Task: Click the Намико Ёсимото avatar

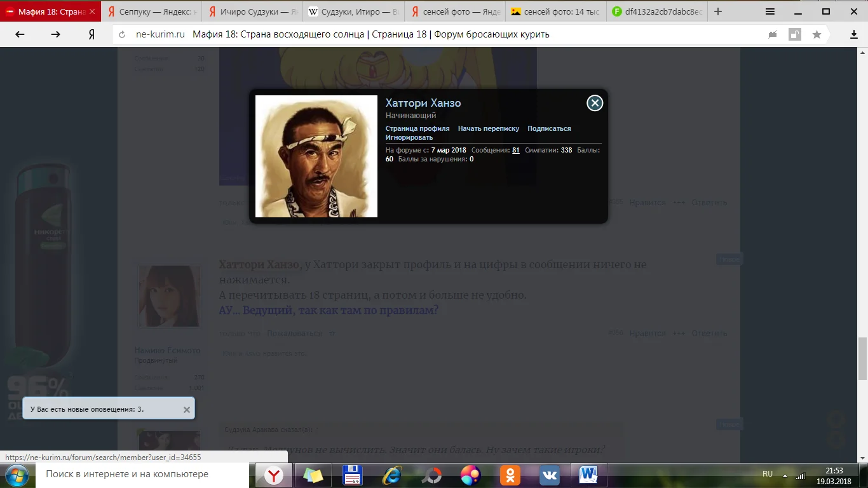Action: point(170,296)
